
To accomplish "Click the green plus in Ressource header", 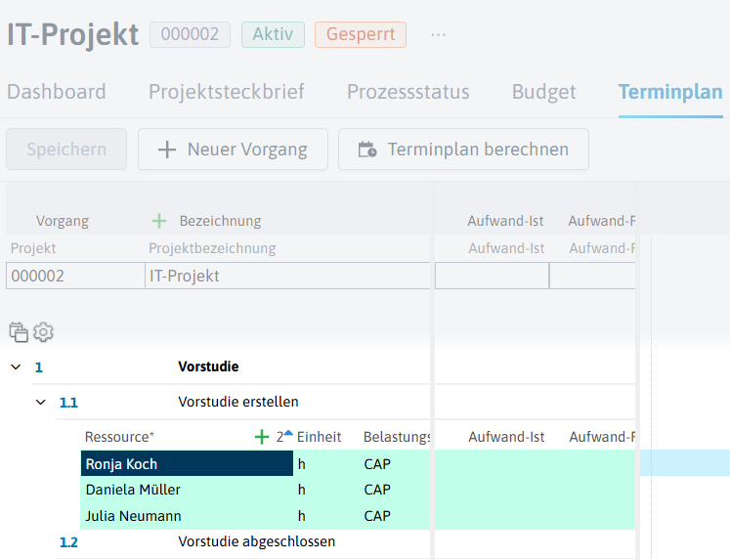I will tap(262, 437).
